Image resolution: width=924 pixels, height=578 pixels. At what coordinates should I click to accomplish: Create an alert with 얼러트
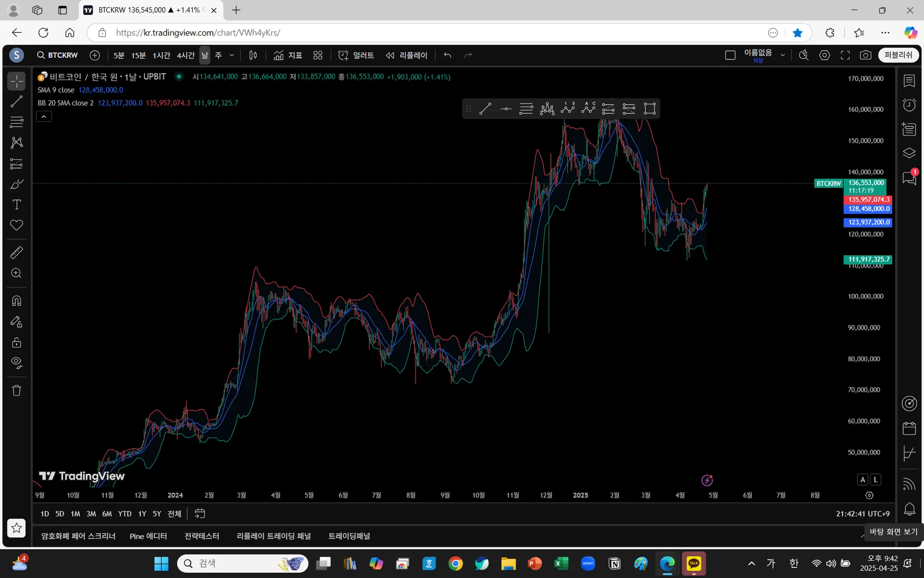356,55
